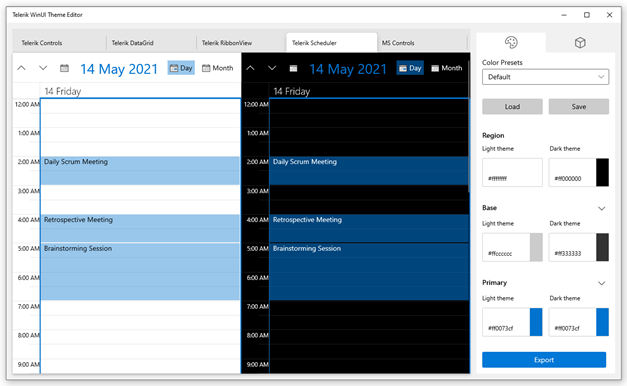Open the Color Presets Default dropdown
The width and height of the screenshot is (627, 386).
[545, 77]
